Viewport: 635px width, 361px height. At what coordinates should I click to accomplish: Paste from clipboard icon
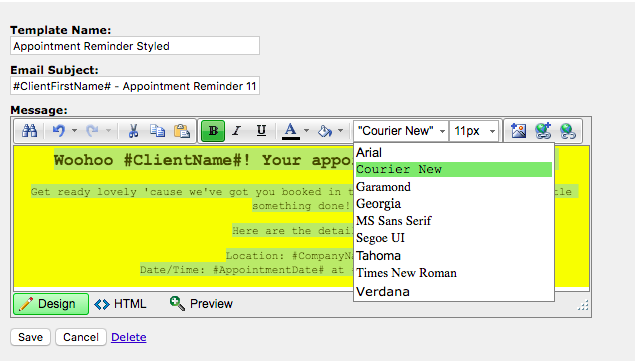point(182,131)
